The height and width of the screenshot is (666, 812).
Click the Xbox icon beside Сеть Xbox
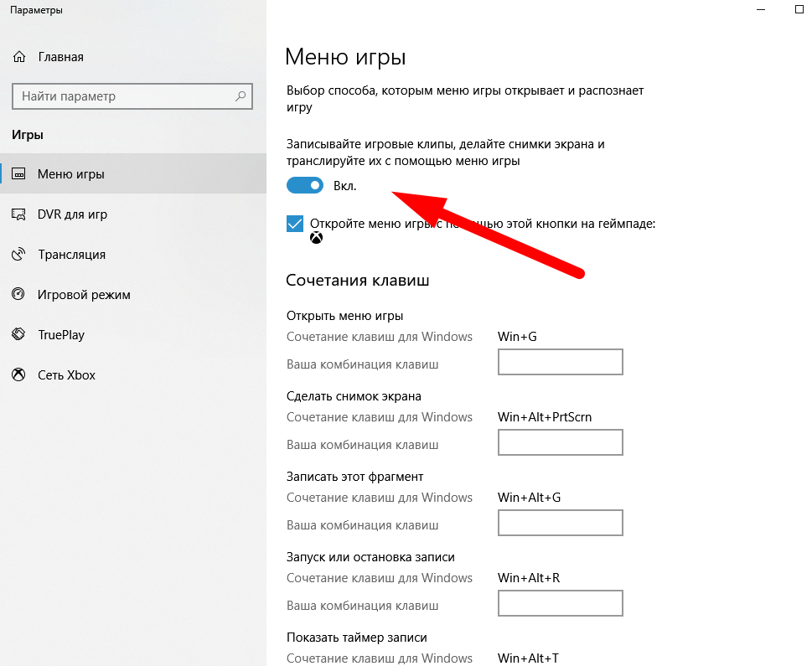[x=18, y=375]
